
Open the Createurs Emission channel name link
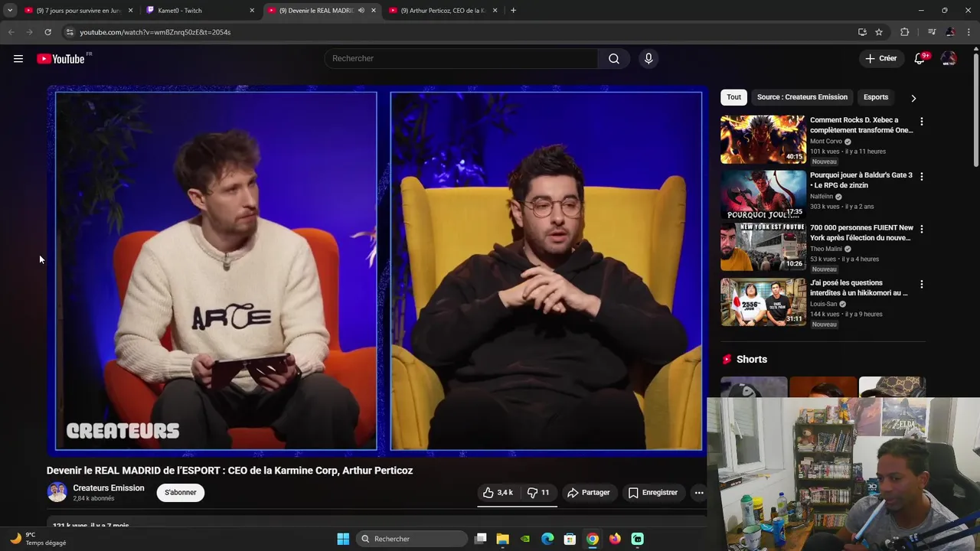point(109,488)
